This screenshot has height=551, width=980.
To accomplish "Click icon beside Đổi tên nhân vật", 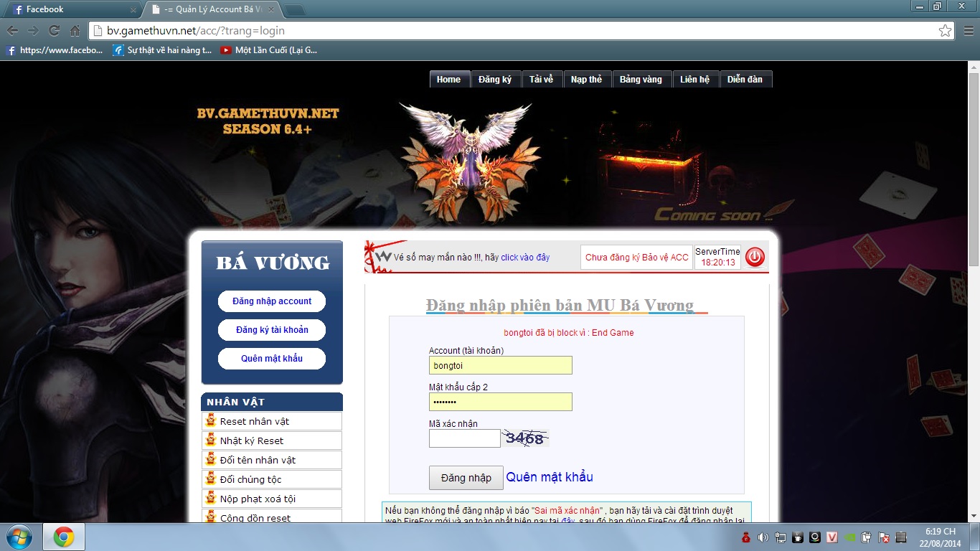I will tap(211, 459).
